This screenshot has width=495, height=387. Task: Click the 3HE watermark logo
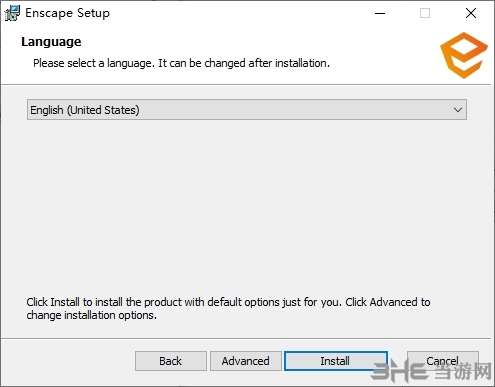(399, 370)
